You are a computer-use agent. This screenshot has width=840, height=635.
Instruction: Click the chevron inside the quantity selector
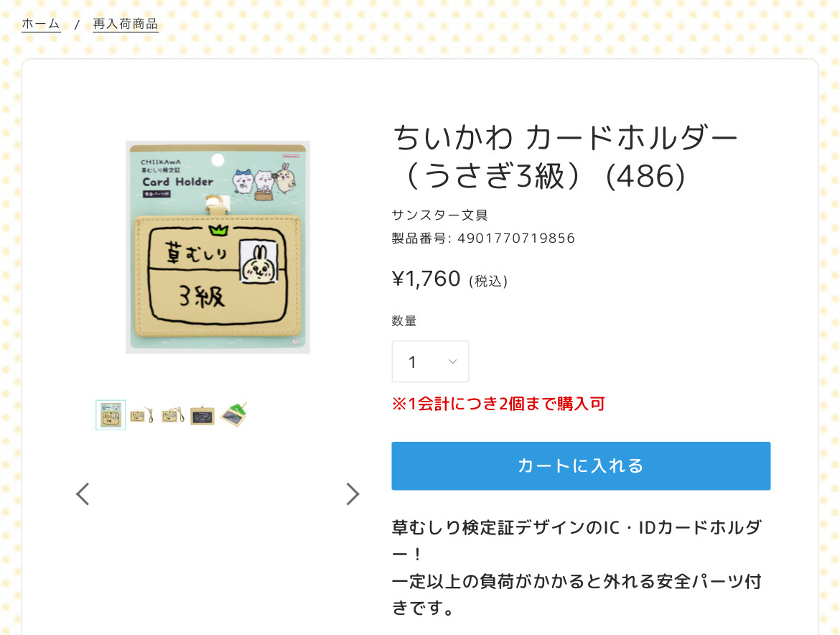click(x=453, y=362)
